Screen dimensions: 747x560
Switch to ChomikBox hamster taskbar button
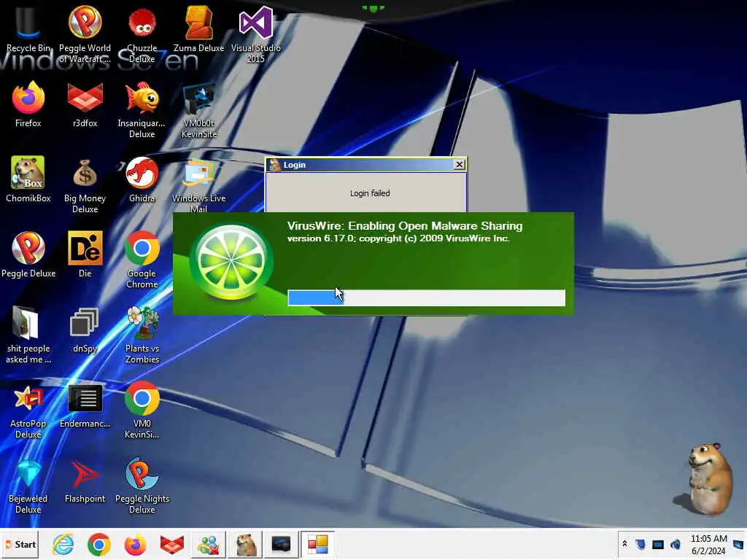click(x=245, y=544)
